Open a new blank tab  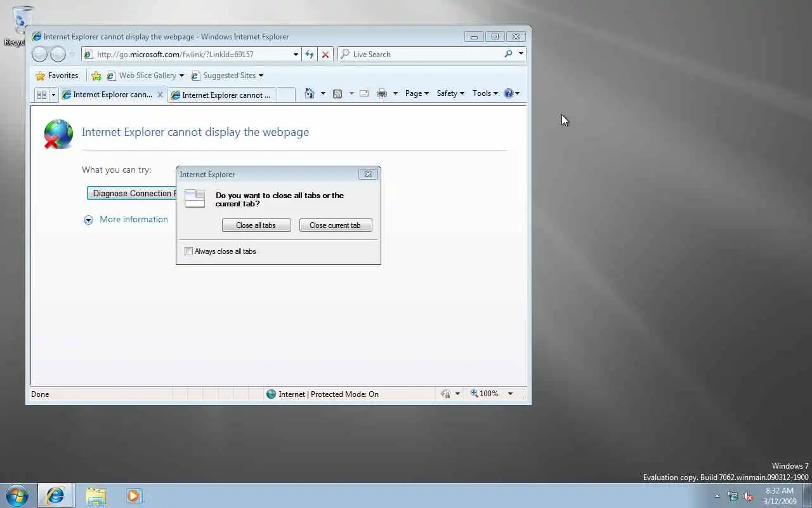click(x=286, y=95)
